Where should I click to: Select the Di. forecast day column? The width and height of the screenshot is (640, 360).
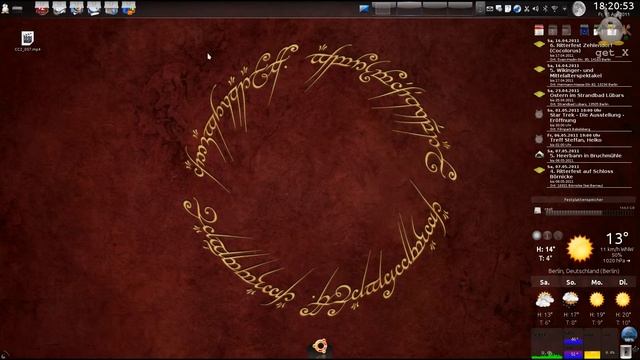point(623,282)
